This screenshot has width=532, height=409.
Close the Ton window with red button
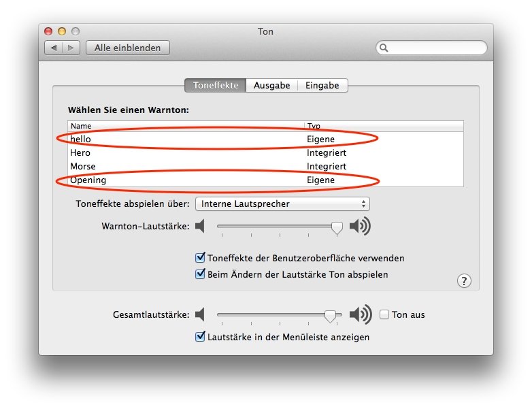tap(48, 31)
